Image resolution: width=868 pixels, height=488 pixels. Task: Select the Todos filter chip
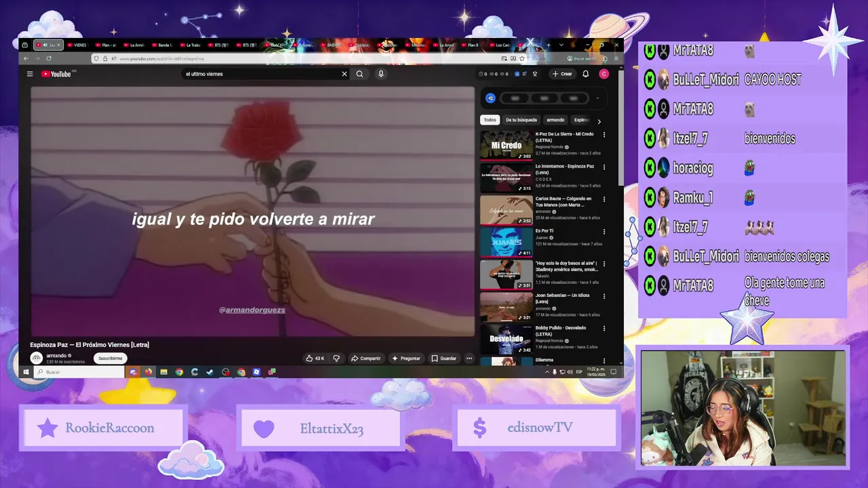click(x=490, y=120)
